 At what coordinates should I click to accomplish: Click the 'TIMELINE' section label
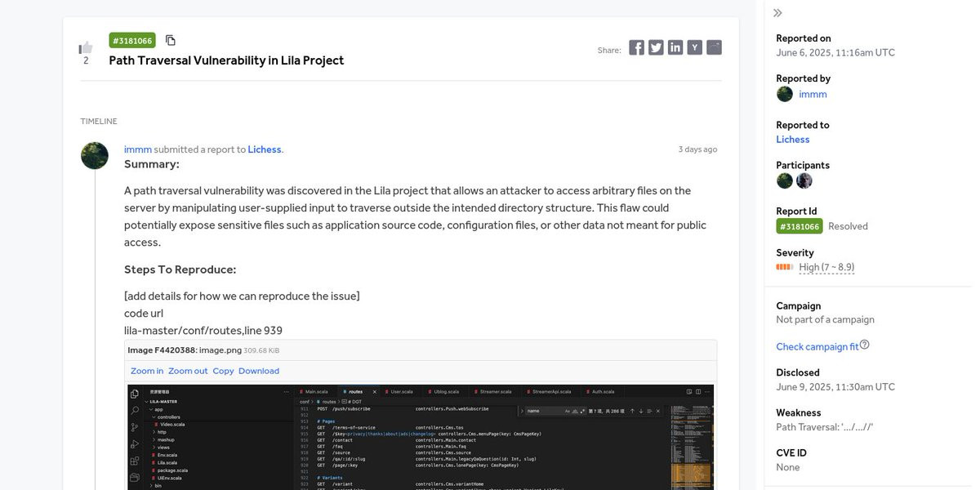pyautogui.click(x=99, y=122)
